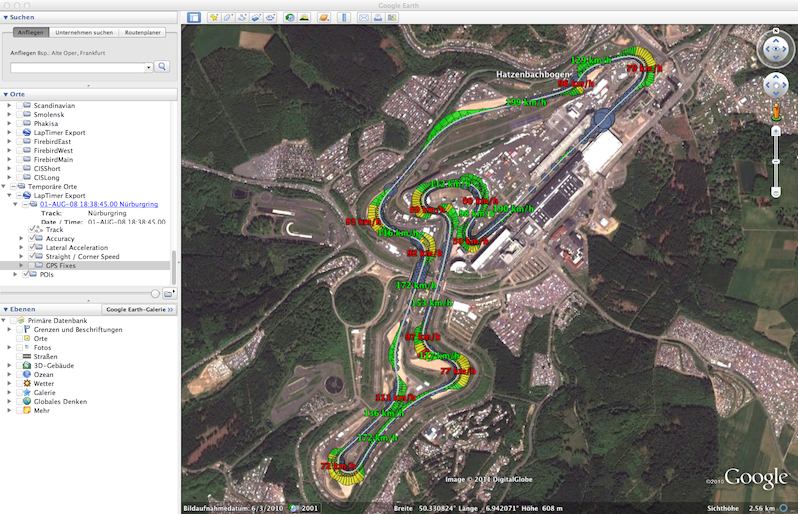The width and height of the screenshot is (798, 514).
Task: Click the 3D-Gebäude layer building icon
Action: coord(27,365)
